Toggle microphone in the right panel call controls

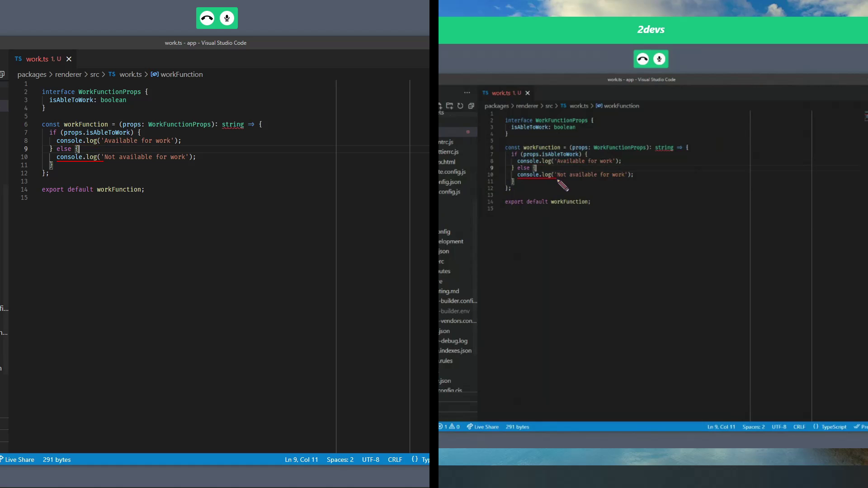click(x=659, y=59)
